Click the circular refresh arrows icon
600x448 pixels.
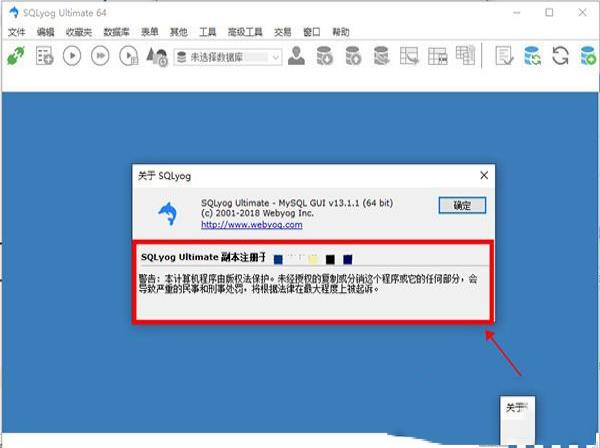(x=560, y=56)
